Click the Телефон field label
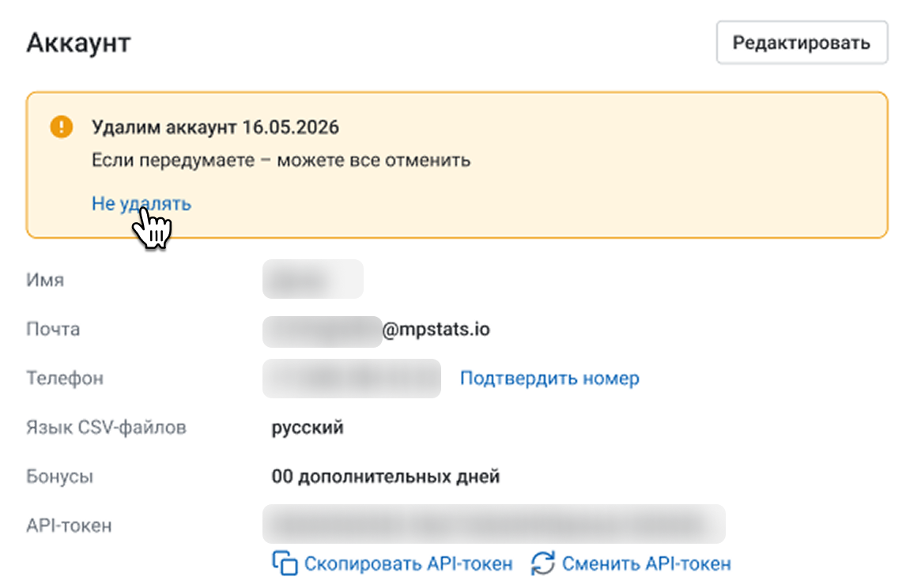This screenshot has width=906, height=588. [65, 378]
